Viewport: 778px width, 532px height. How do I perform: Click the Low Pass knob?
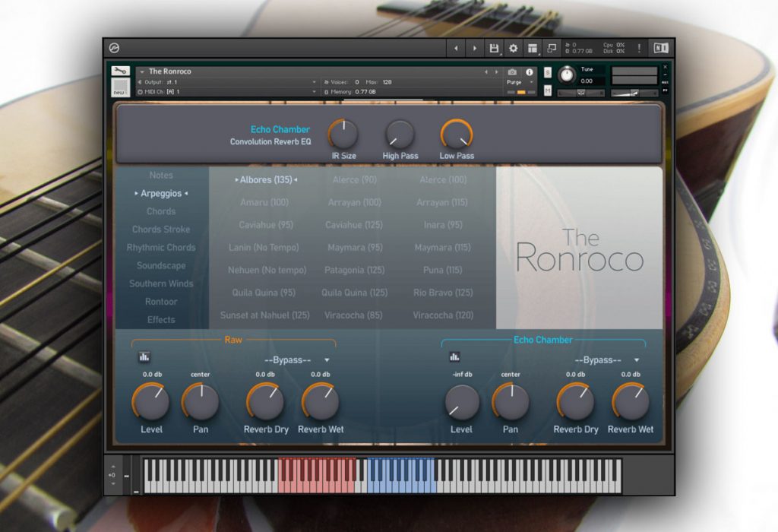coord(457,134)
